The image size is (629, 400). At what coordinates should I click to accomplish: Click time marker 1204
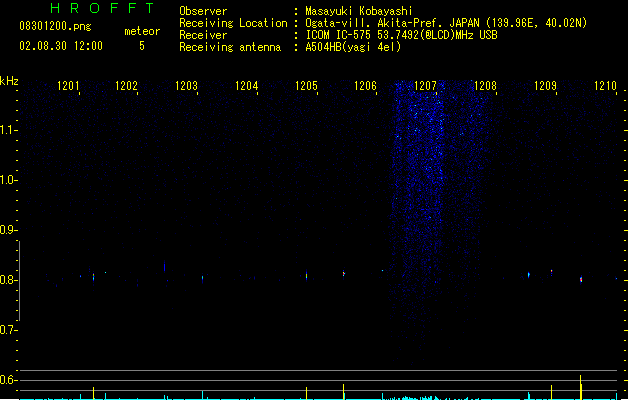click(x=246, y=86)
